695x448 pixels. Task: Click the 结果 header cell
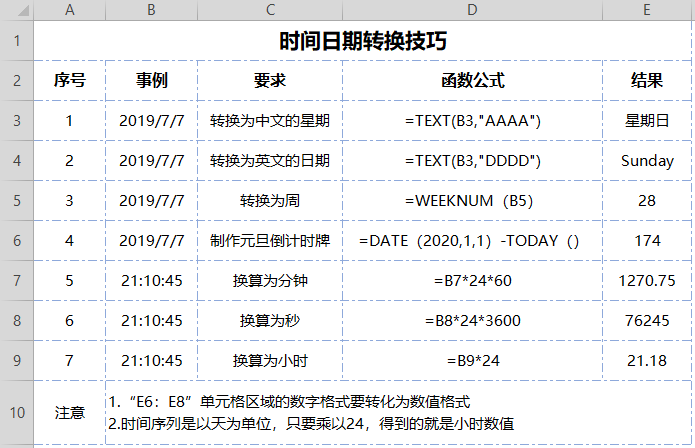647,81
